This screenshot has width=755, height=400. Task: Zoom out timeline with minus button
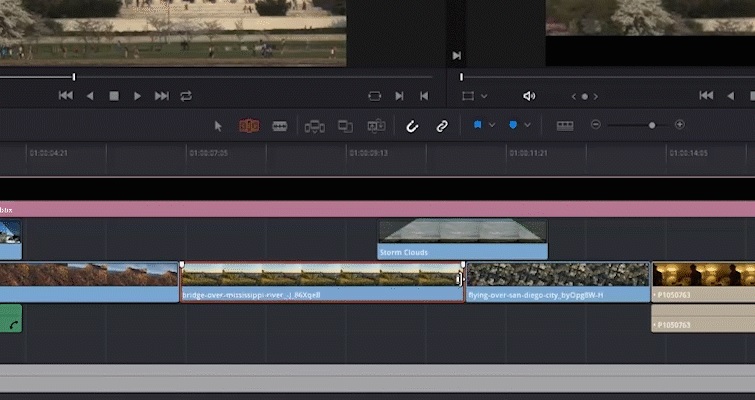[596, 125]
